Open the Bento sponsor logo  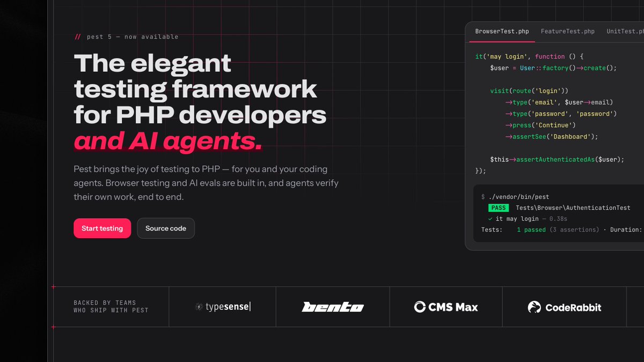(x=333, y=307)
